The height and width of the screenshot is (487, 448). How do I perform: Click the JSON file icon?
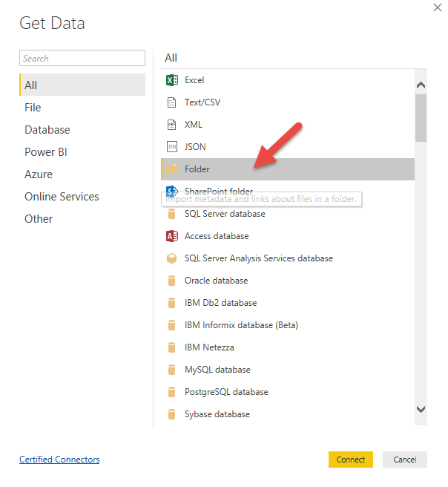click(172, 146)
